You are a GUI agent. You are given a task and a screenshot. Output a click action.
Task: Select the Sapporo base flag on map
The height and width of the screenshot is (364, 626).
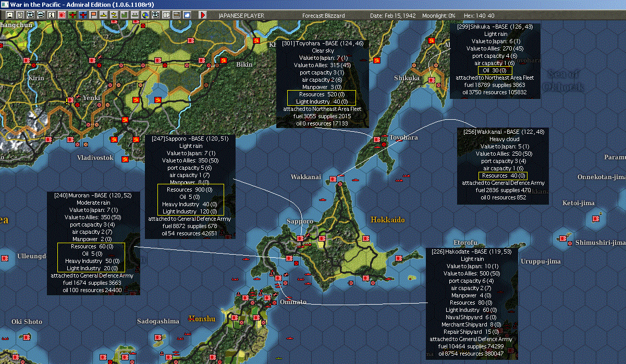[300, 239]
